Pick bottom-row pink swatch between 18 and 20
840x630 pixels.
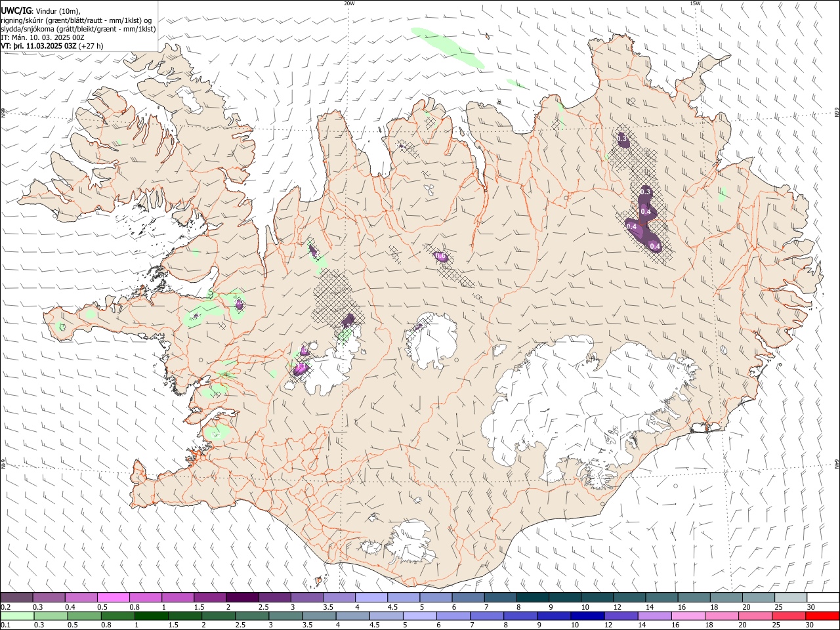[x=722, y=616]
